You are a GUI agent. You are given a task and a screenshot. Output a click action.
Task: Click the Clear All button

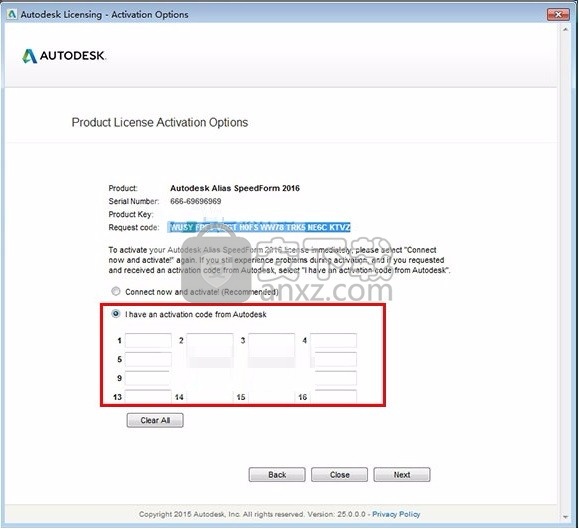[x=155, y=420]
